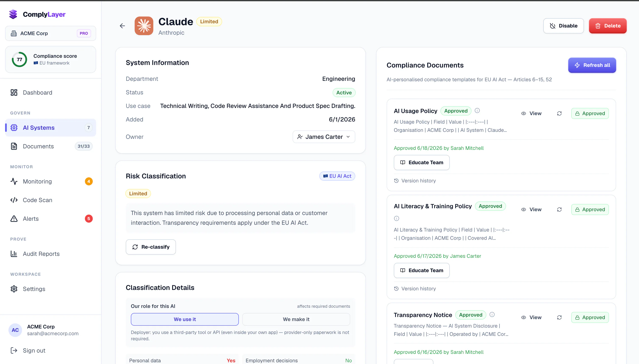Click the Added date 6/1/2026

tap(342, 120)
